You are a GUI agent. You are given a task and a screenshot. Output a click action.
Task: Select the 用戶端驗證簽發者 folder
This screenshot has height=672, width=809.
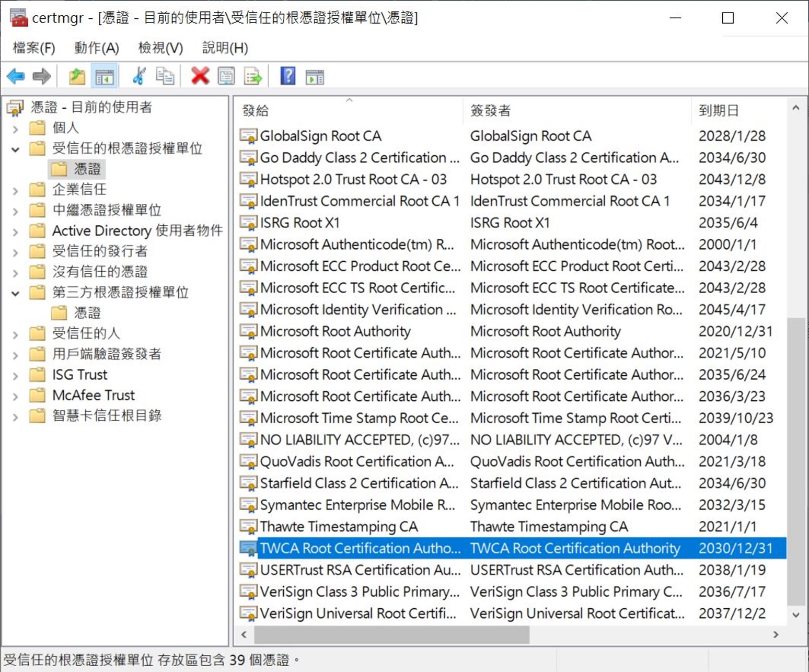coord(96,354)
